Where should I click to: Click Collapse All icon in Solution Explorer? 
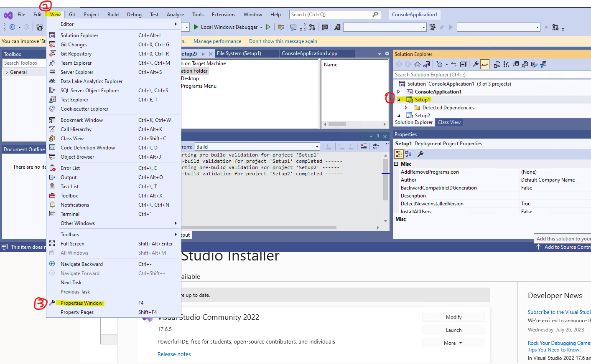coord(463,64)
